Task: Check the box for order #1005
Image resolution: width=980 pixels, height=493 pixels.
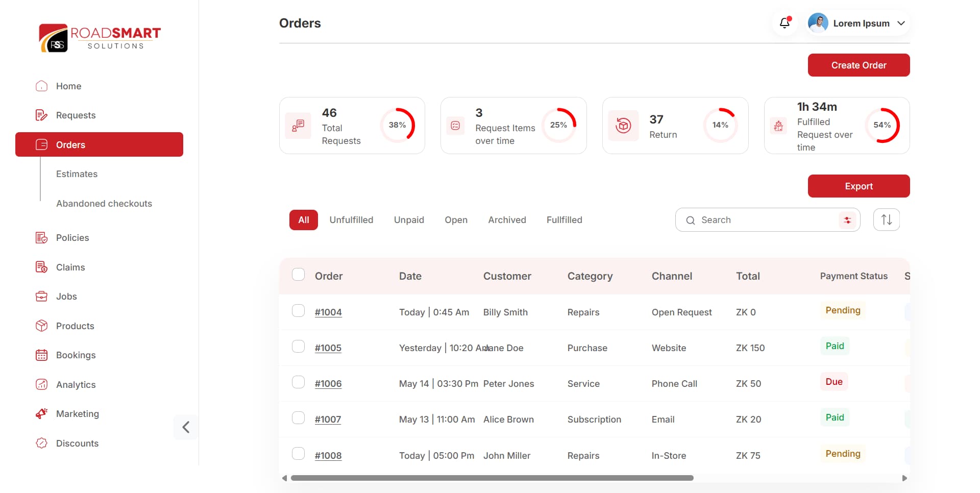Action: pos(299,347)
